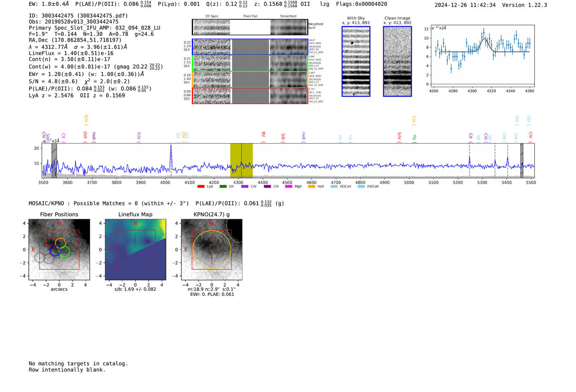This screenshot has height=392, width=576.
Task: Click the green OII legend swatch
Action: (x=223, y=186)
